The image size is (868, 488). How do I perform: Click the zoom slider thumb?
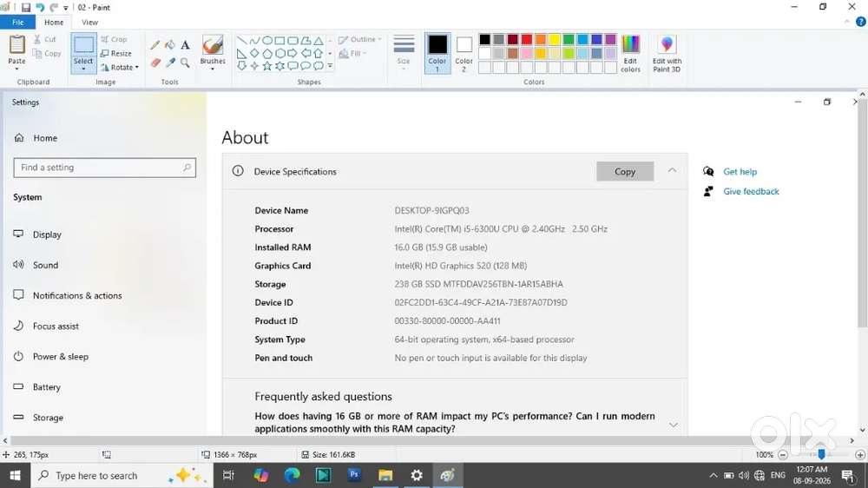coord(821,455)
